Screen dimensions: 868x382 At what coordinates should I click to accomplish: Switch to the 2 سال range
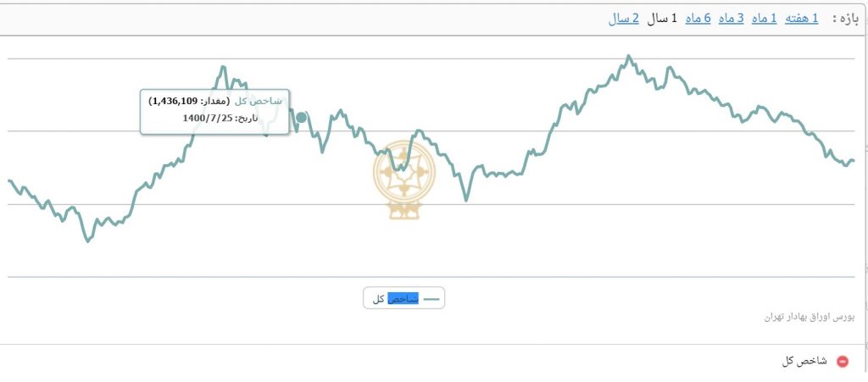[x=624, y=18]
